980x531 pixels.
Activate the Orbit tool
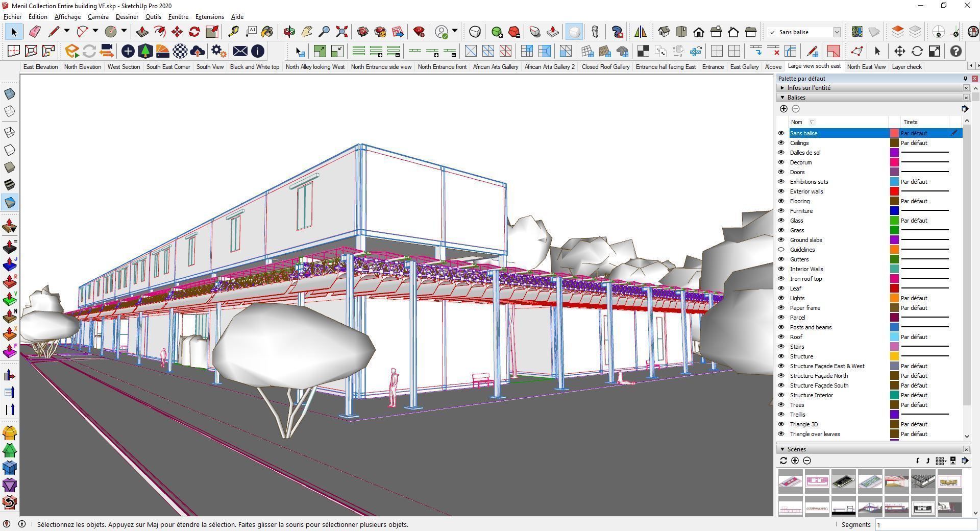tap(289, 32)
